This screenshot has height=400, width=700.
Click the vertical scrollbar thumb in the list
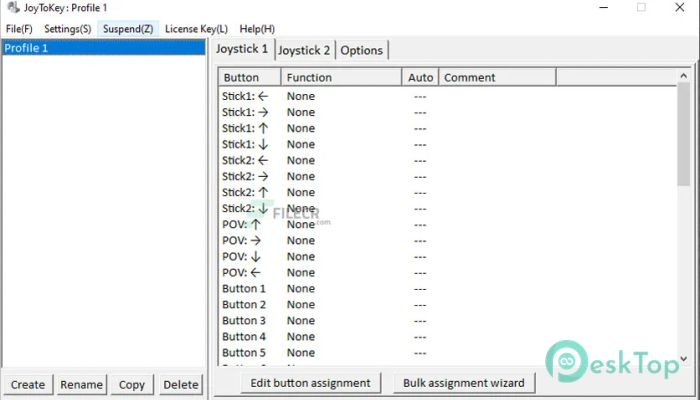[x=683, y=134]
